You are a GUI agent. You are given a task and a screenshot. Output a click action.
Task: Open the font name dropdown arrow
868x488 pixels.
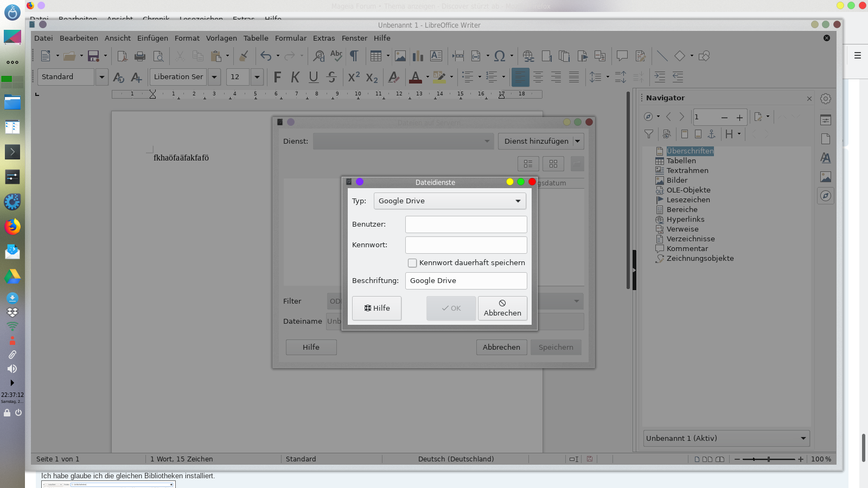coord(214,77)
